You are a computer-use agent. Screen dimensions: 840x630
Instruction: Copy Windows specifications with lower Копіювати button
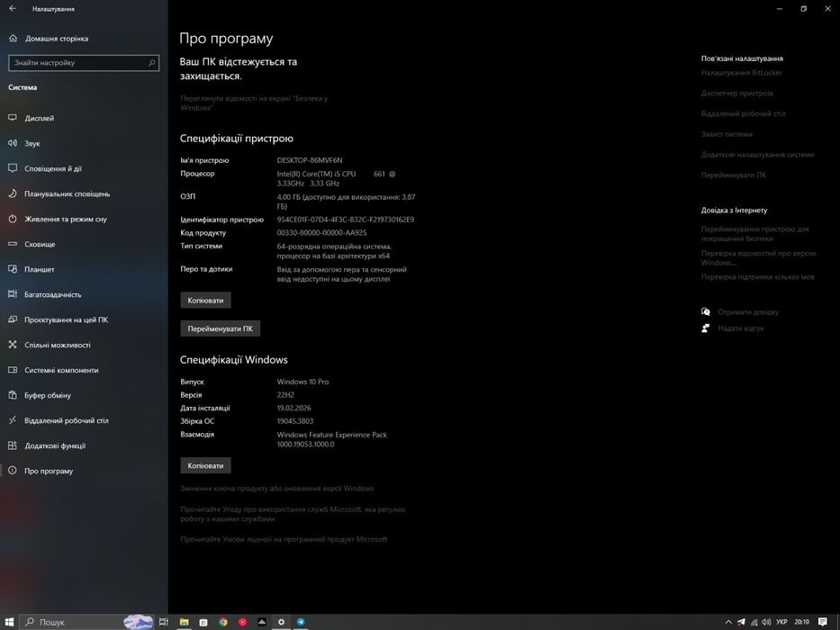(205, 465)
